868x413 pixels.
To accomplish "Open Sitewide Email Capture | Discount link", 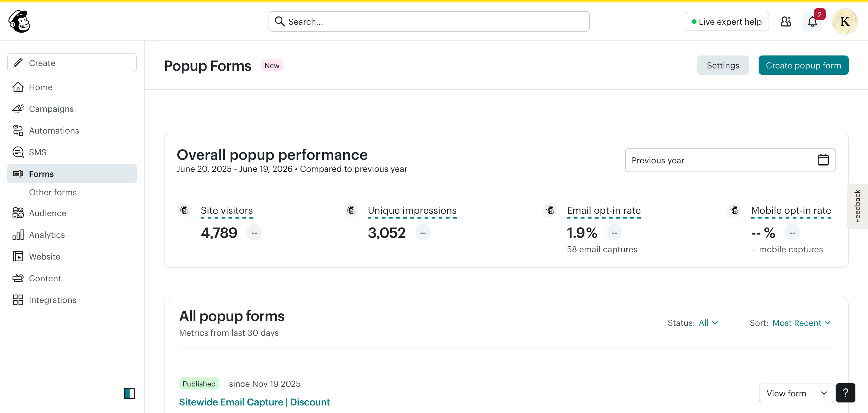I will [x=254, y=402].
